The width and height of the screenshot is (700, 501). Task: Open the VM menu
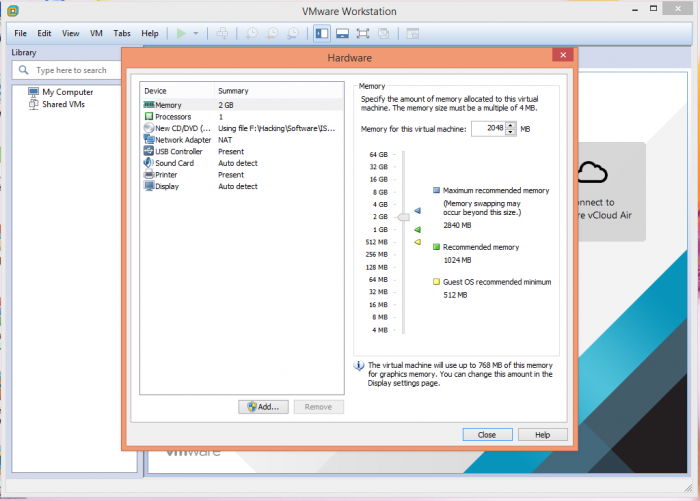tap(96, 33)
